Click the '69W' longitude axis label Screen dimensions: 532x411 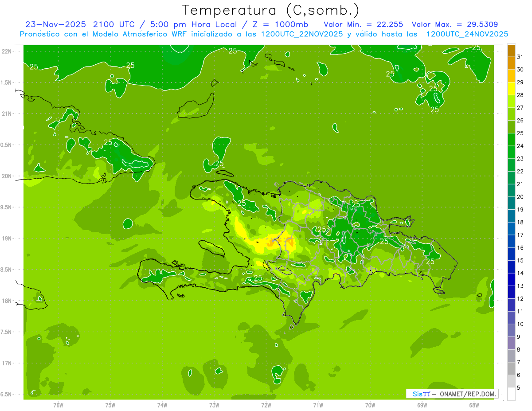click(x=422, y=405)
